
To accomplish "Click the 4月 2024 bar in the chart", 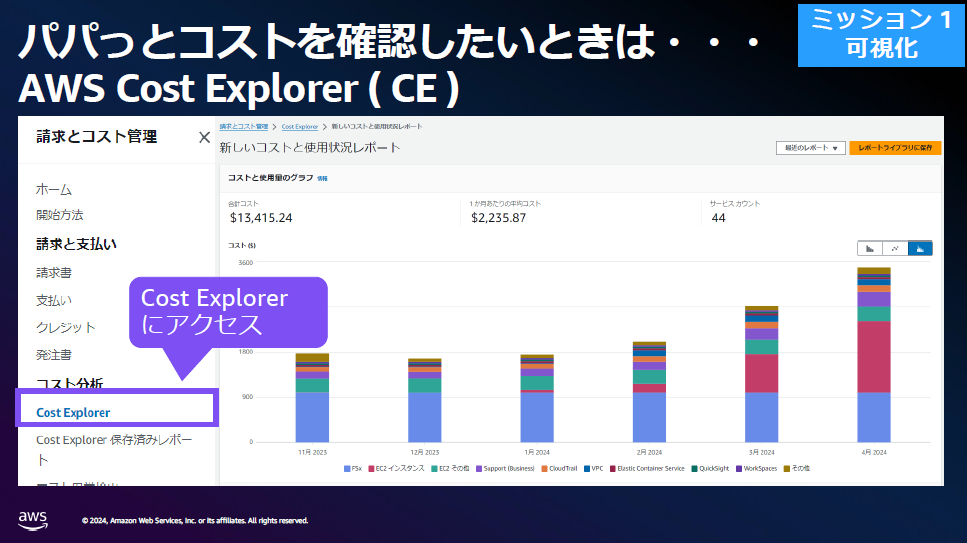I will [874, 355].
